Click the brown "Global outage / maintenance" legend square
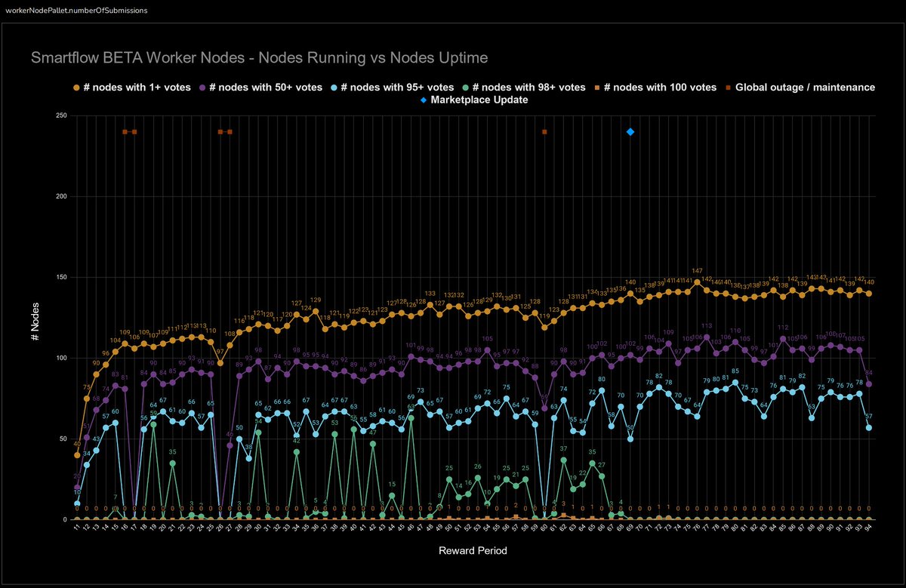Screen dimensions: 906x588 [729, 88]
